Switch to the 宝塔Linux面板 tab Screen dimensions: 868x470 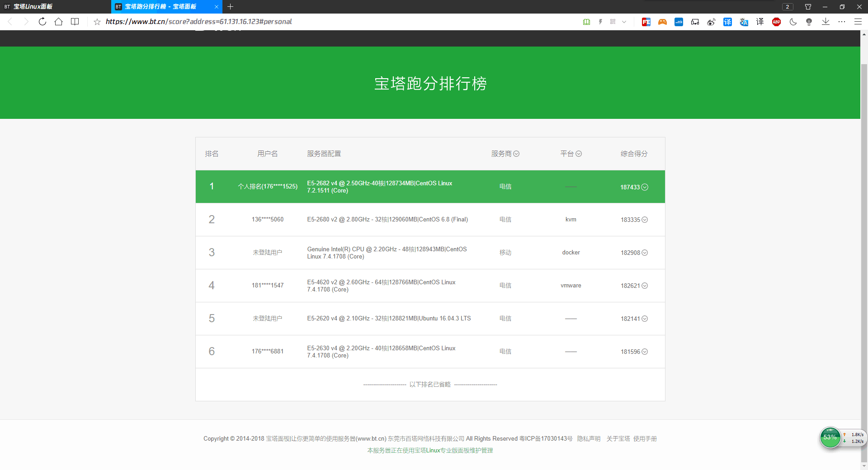(x=55, y=7)
